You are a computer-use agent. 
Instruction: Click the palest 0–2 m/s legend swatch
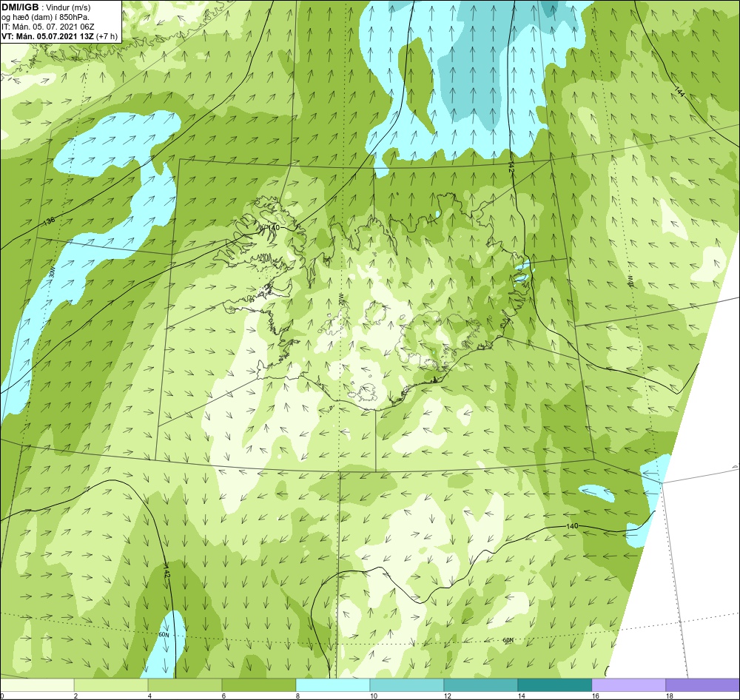tap(37, 685)
